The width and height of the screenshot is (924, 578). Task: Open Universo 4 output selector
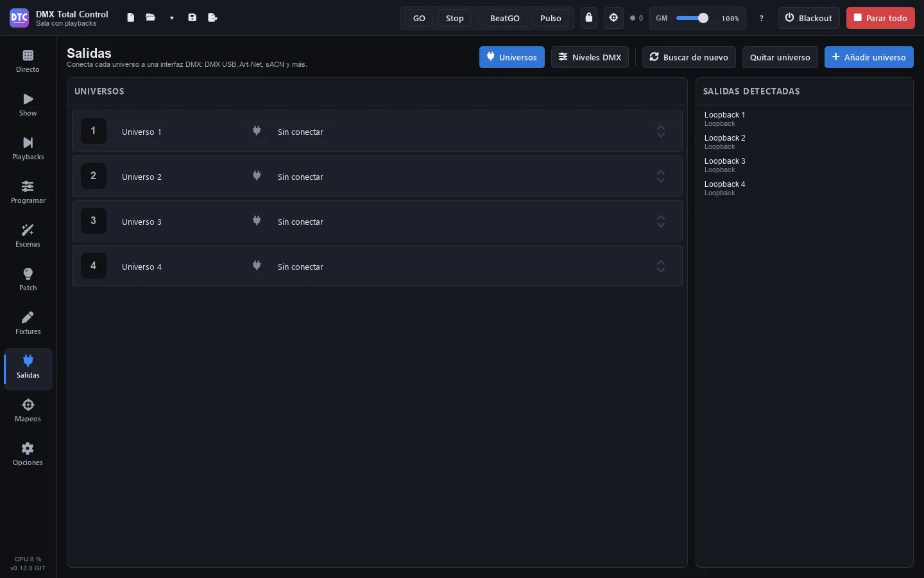coord(471,267)
